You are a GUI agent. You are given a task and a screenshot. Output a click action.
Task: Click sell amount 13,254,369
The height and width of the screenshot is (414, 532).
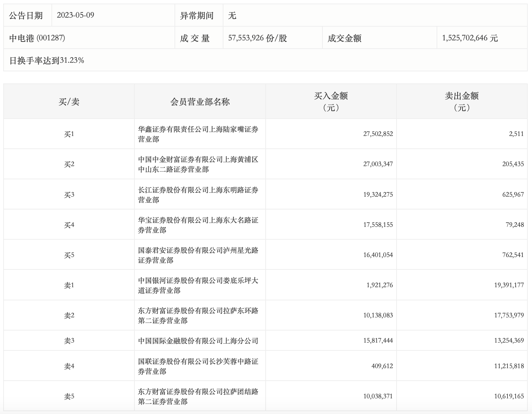point(509,341)
